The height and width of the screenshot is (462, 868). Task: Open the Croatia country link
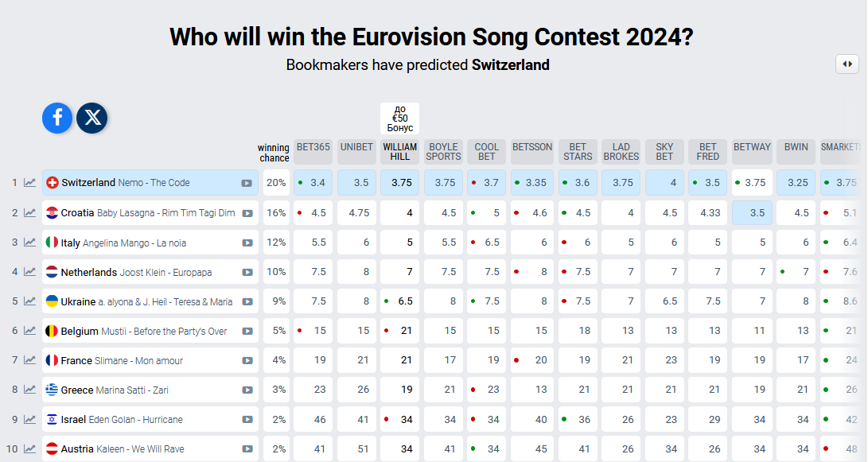click(x=78, y=212)
